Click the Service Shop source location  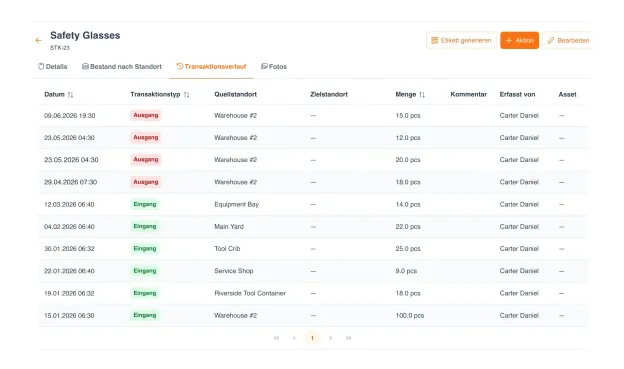[x=234, y=271]
